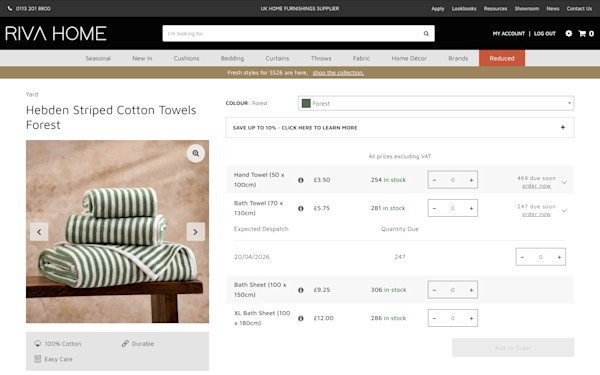Viewport: 600px width, 375px height.
Task: Decrease Bath Sheet quantity with minus
Action: (434, 290)
